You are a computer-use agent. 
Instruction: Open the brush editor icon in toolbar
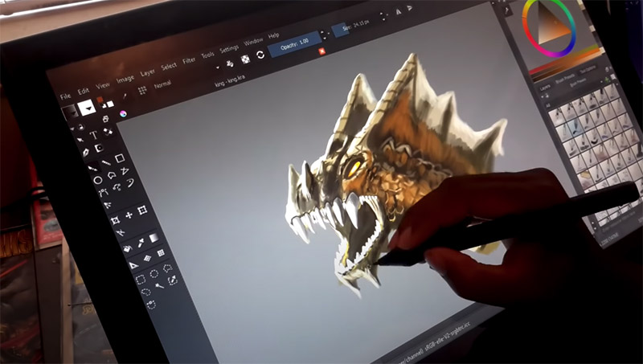pos(125,96)
